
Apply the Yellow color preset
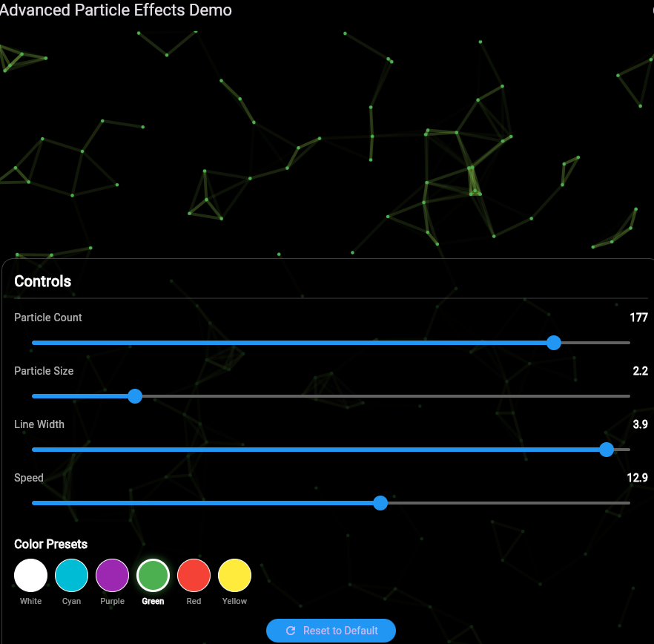(x=234, y=575)
